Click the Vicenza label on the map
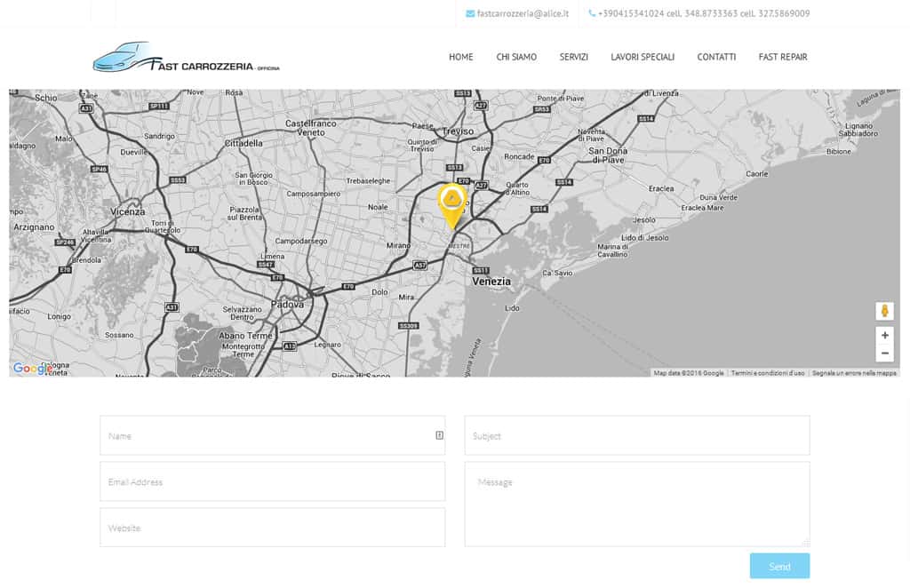The image size is (910, 588). tap(128, 211)
